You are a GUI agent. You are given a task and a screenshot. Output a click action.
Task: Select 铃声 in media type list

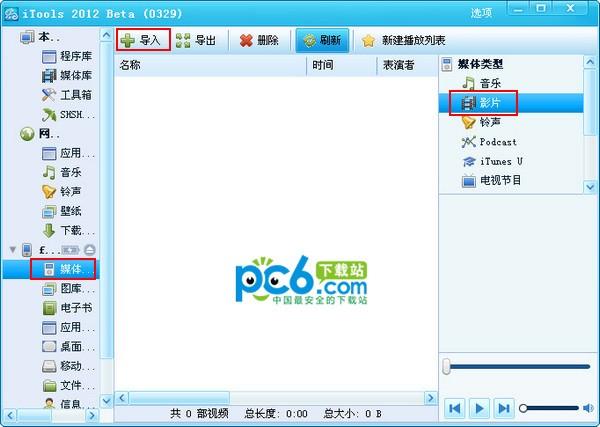[x=481, y=122]
